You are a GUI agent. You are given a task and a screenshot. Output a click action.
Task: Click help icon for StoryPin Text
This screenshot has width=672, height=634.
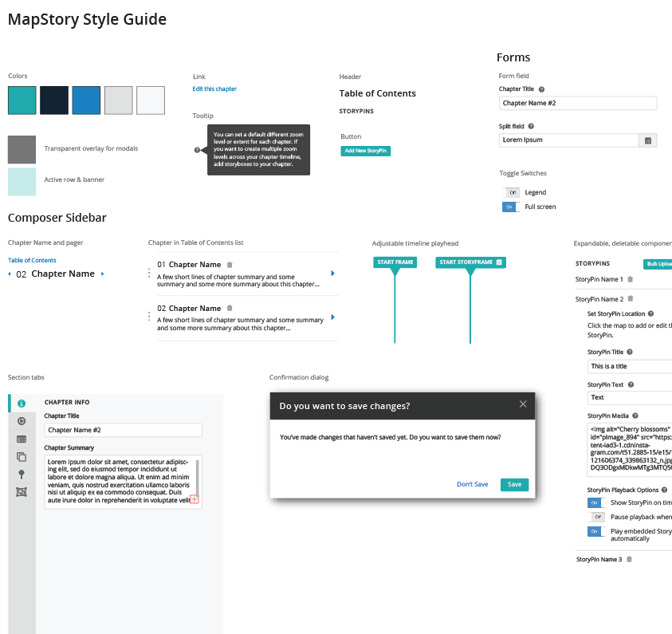coord(631,384)
